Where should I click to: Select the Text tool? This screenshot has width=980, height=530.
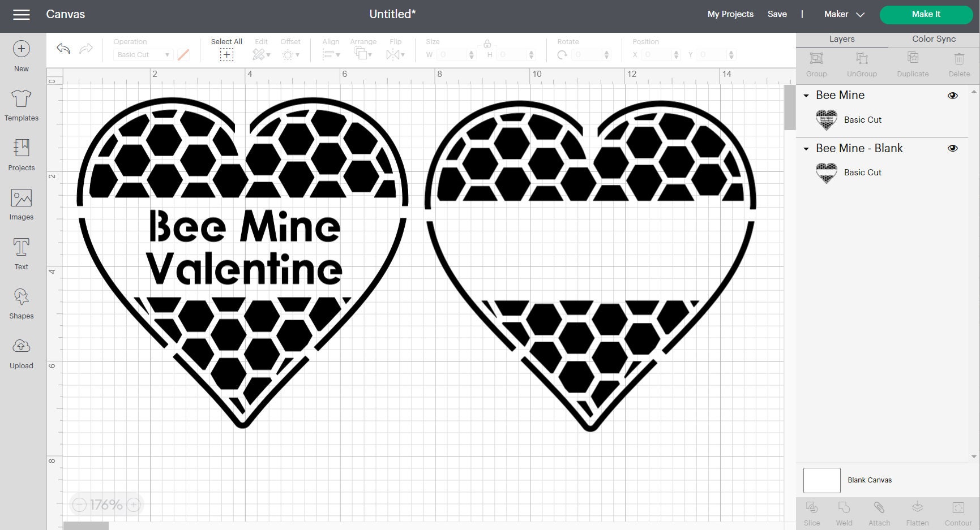coord(22,254)
